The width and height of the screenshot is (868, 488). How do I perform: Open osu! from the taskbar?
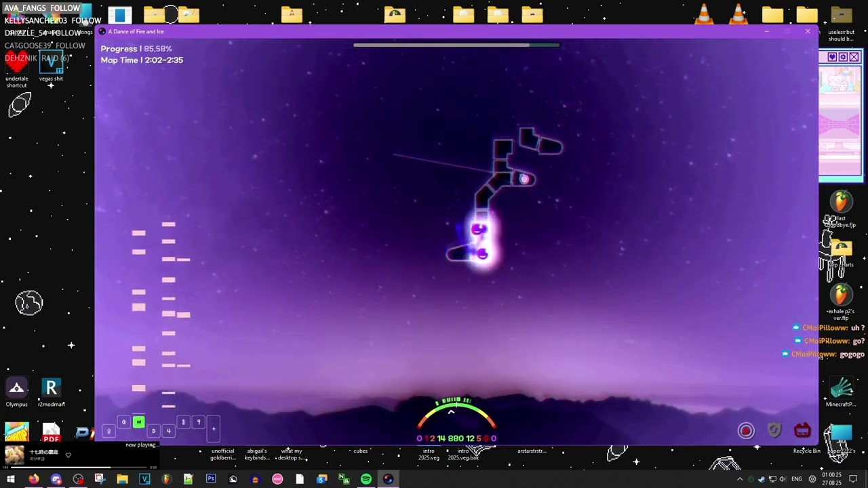pos(277,479)
